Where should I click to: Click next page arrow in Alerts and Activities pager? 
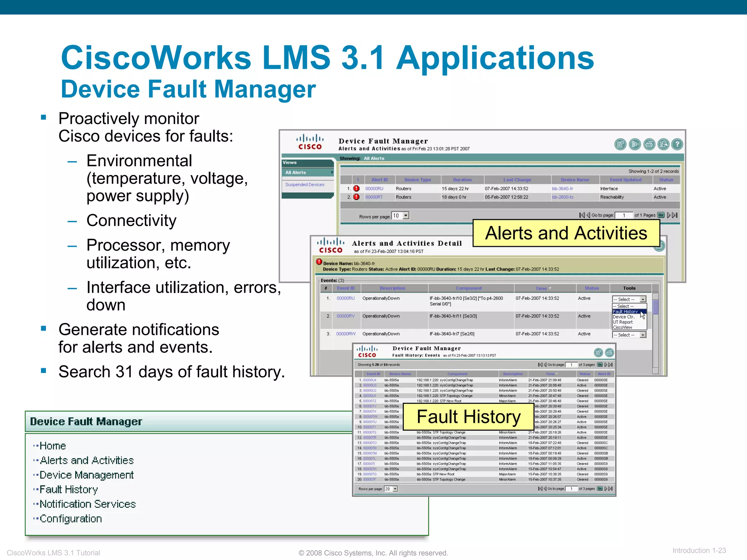pos(669,215)
